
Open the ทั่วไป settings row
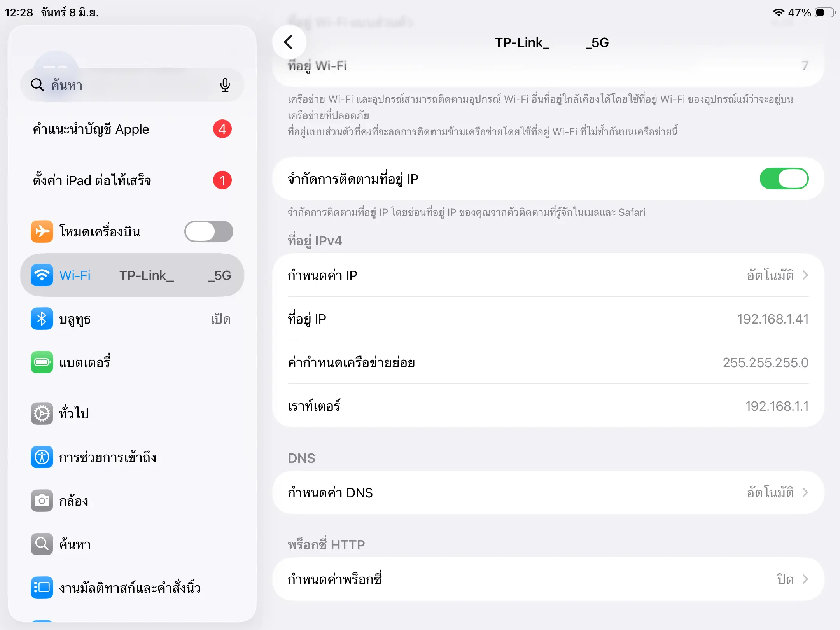click(x=132, y=413)
